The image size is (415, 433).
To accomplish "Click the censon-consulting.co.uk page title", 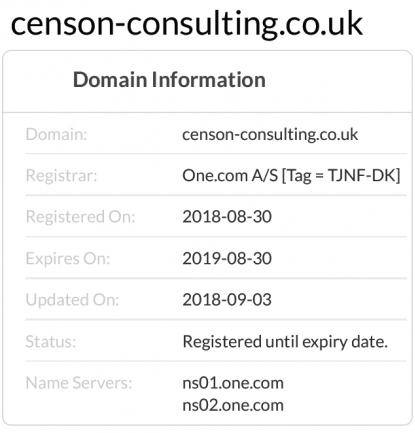I will tap(187, 25).
